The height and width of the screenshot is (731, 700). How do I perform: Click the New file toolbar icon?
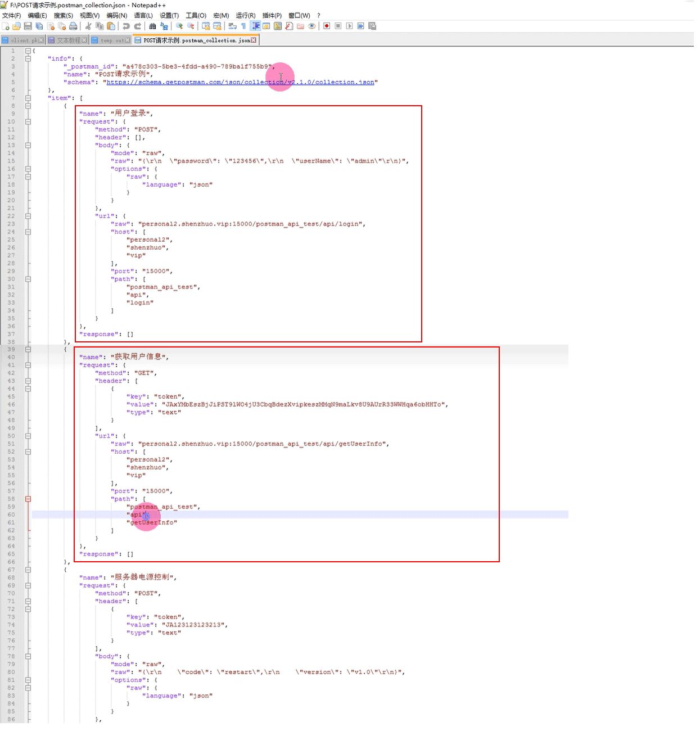click(x=6, y=26)
